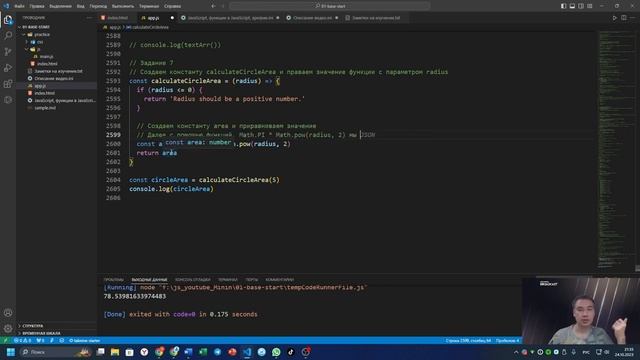
Task: Open the Accounts icon in activity bar
Action: [8, 313]
